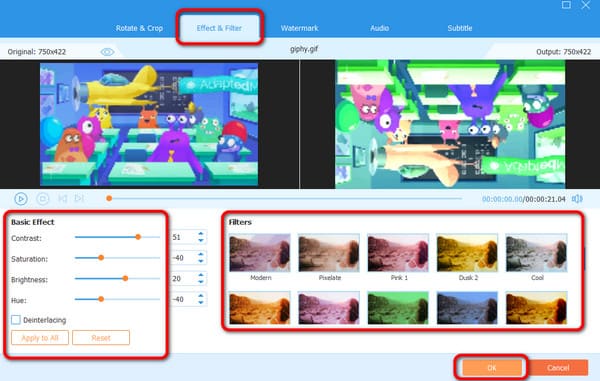The image size is (600, 381).
Task: Go to the Watermark tab
Action: point(299,28)
